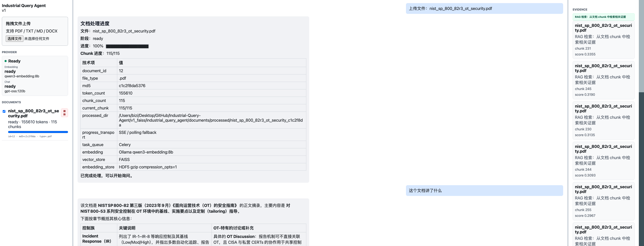Click the task_queue value Celery
Viewport: 644px width, 246px height.
tap(125, 145)
